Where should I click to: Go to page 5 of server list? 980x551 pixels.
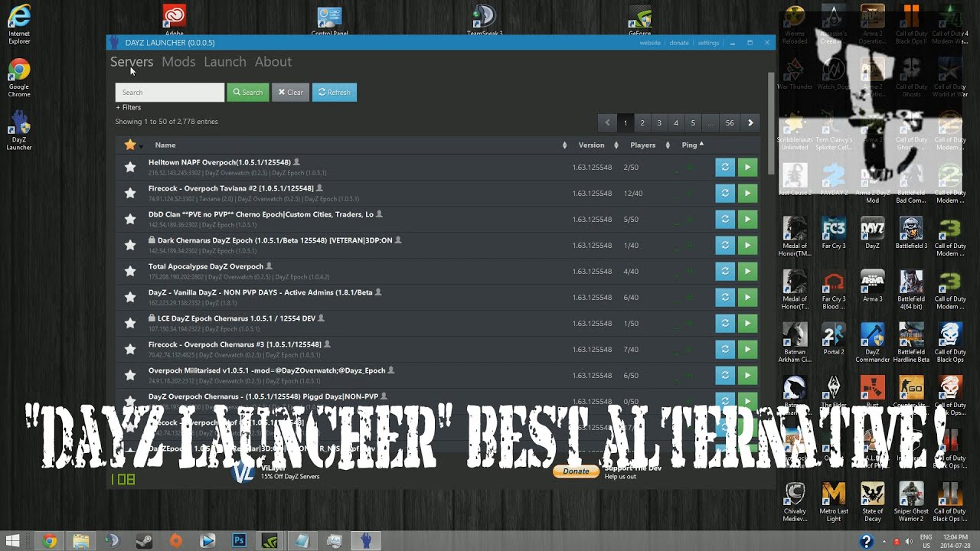point(693,122)
